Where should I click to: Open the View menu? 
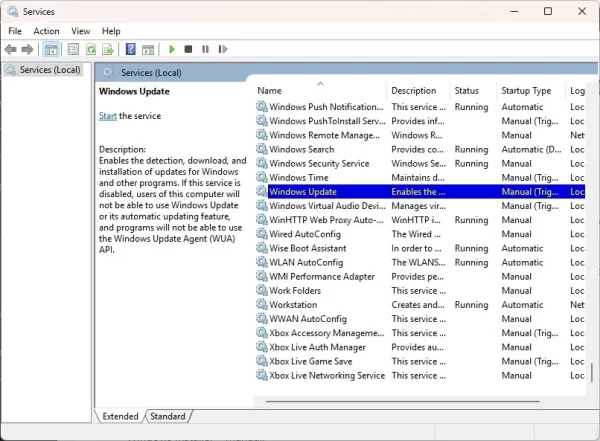tap(80, 31)
